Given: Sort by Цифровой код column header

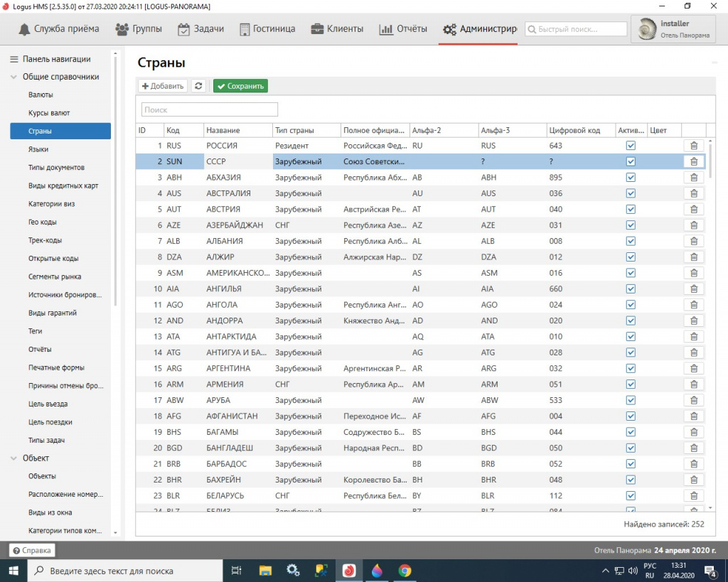Looking at the screenshot, I should pyautogui.click(x=581, y=131).
